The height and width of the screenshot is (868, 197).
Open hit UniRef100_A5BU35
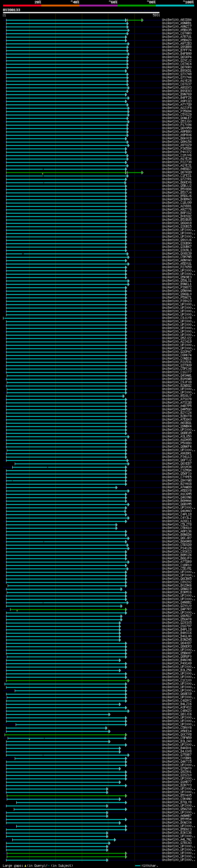click(x=177, y=30)
